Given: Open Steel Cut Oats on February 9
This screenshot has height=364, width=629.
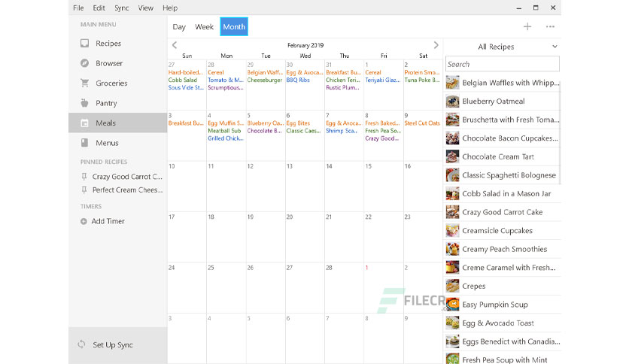Looking at the screenshot, I should (422, 123).
